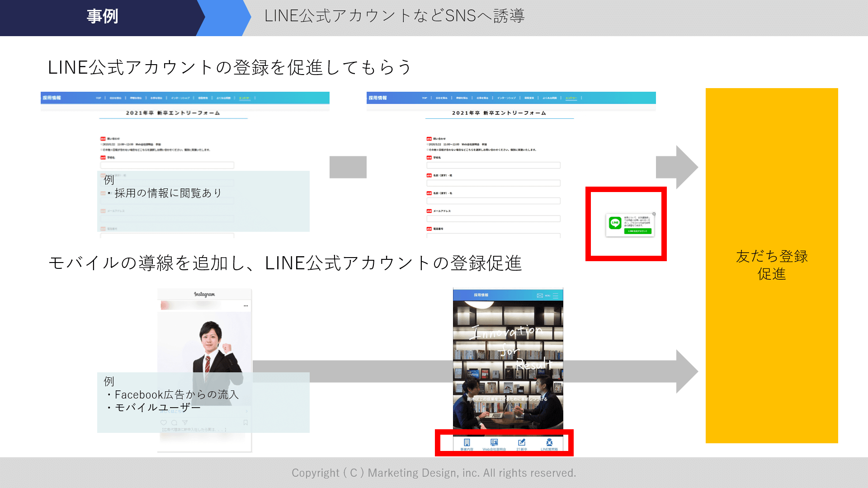Select the その他 radio option in right form
This screenshot has width=868, height=488.
point(428,150)
